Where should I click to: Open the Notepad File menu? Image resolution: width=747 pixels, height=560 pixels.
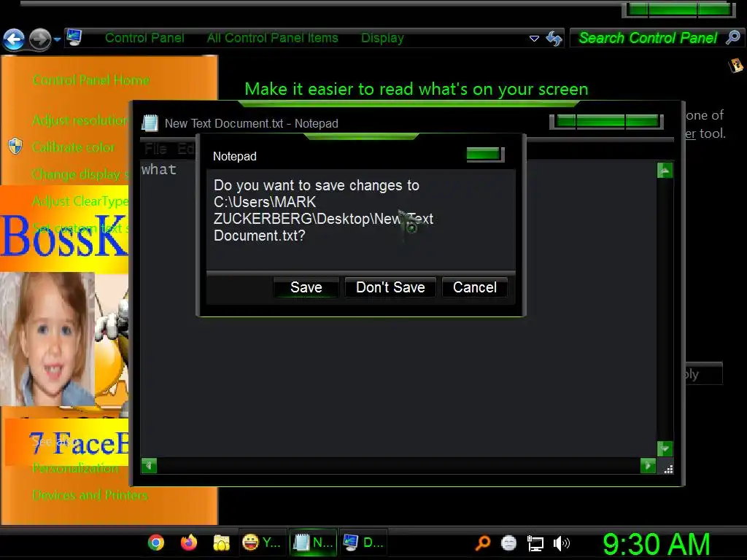click(x=155, y=149)
